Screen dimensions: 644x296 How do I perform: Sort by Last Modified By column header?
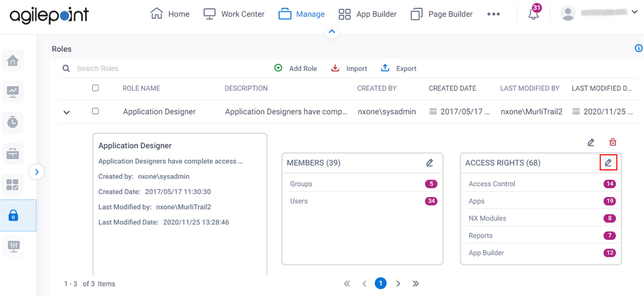click(x=530, y=88)
